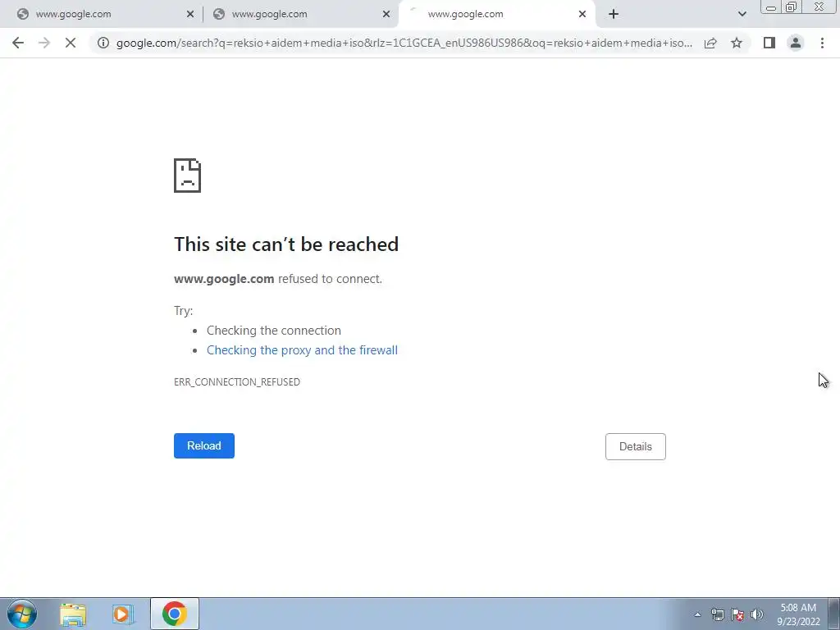Open Checking the proxy and the firewall link
The height and width of the screenshot is (630, 840).
(x=302, y=349)
